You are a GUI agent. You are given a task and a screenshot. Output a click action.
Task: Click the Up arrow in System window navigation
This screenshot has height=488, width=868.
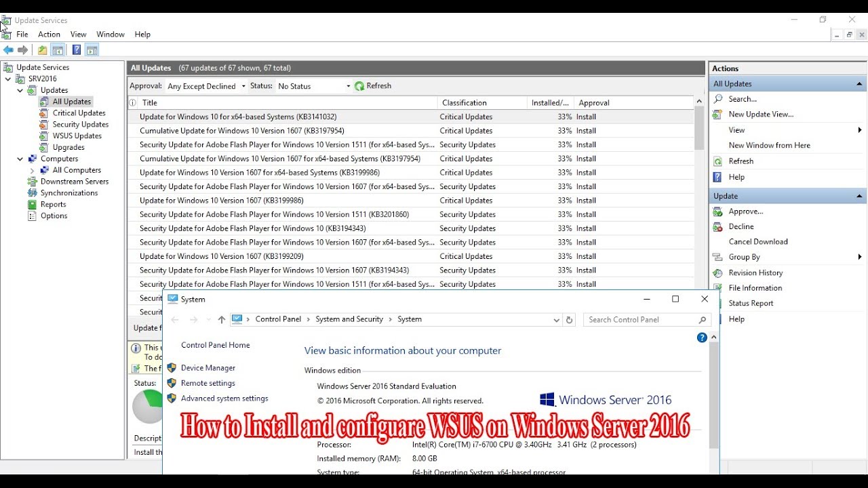[221, 320]
